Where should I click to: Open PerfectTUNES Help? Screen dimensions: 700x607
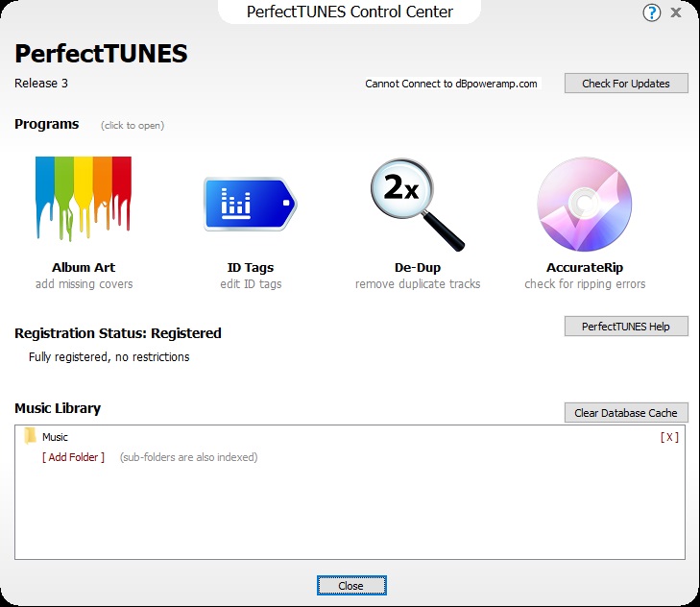626,327
